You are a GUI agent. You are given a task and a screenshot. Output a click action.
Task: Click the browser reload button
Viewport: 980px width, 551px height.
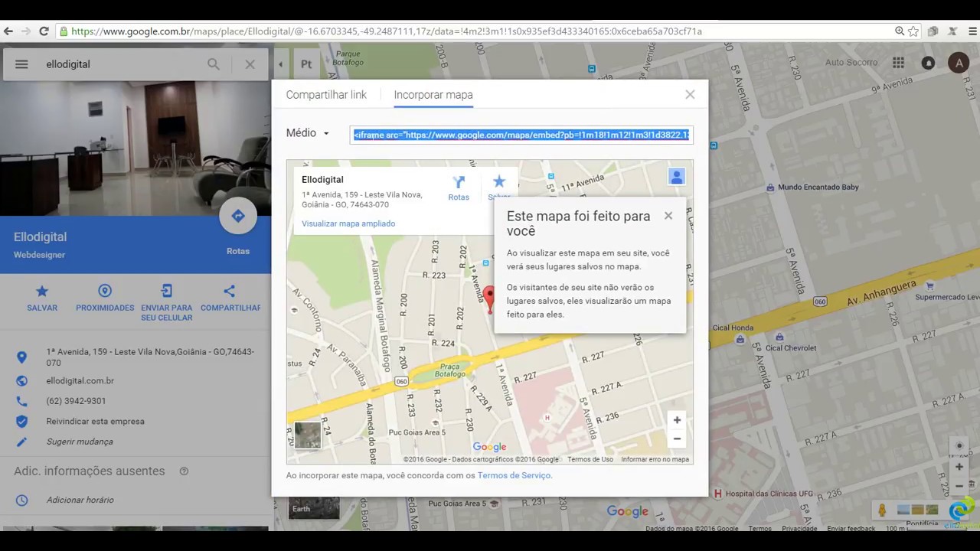tap(44, 31)
